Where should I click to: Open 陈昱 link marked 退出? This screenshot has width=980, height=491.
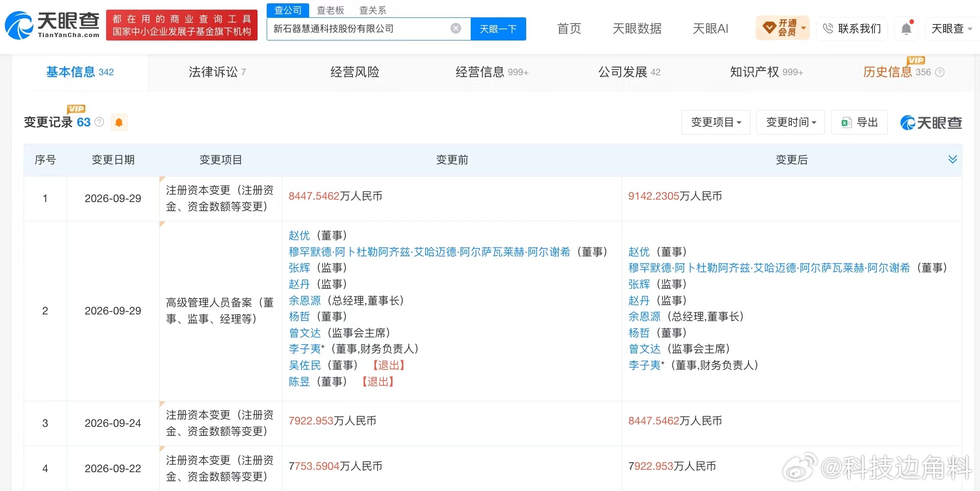coord(299,382)
